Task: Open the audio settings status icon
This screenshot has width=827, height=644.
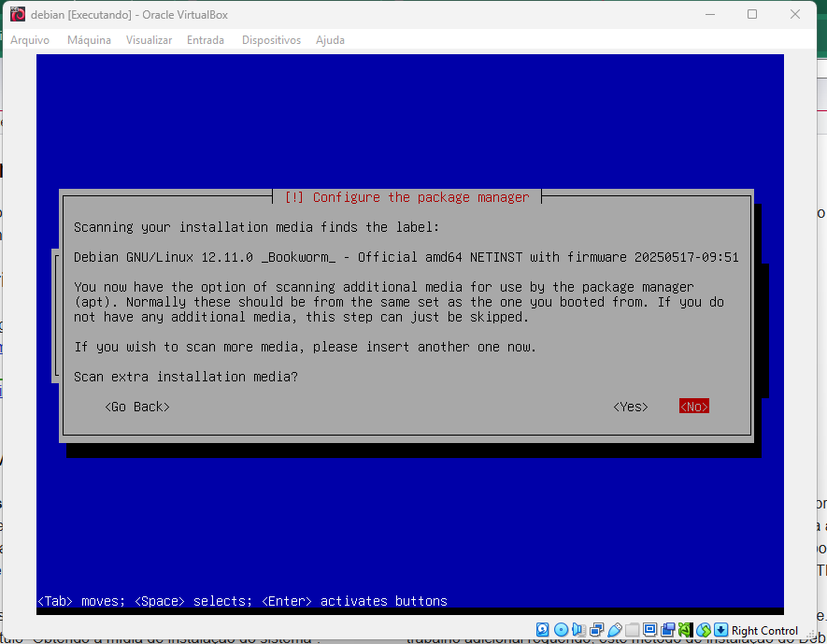Action: [x=578, y=630]
